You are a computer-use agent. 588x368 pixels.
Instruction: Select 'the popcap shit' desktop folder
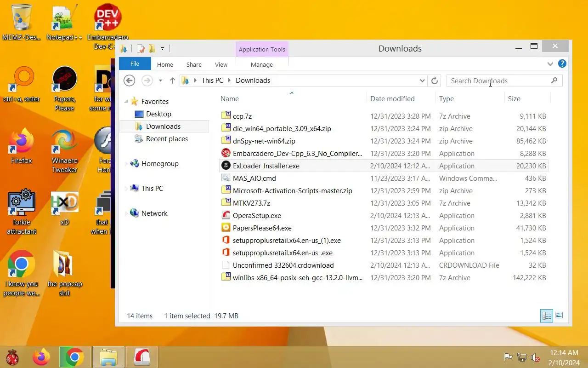click(x=64, y=273)
